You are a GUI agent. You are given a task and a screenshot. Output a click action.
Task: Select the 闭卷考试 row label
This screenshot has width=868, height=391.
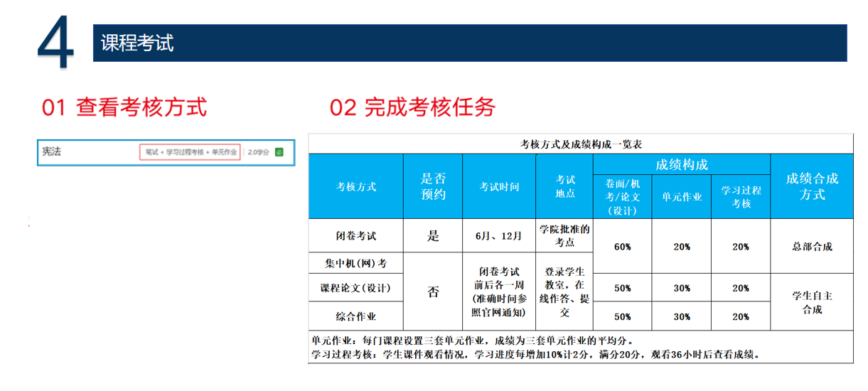click(355, 237)
